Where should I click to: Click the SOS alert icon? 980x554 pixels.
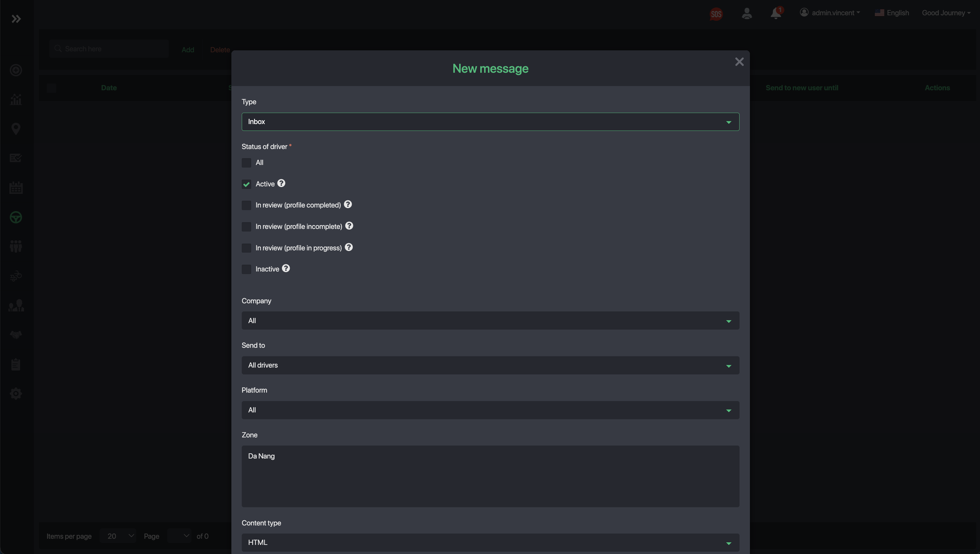(716, 14)
